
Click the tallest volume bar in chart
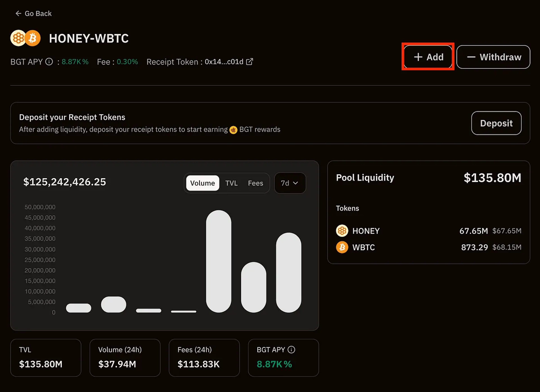point(219,261)
